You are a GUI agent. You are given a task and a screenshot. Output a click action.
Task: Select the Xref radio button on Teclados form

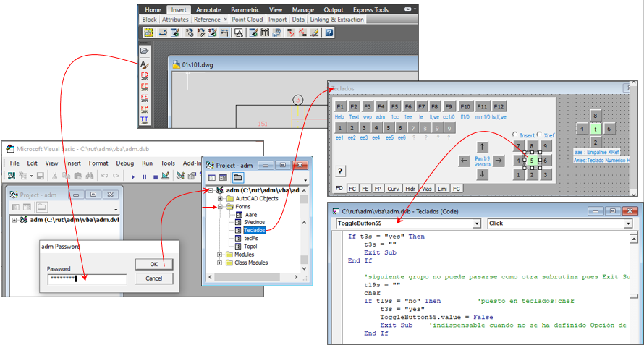click(x=539, y=135)
